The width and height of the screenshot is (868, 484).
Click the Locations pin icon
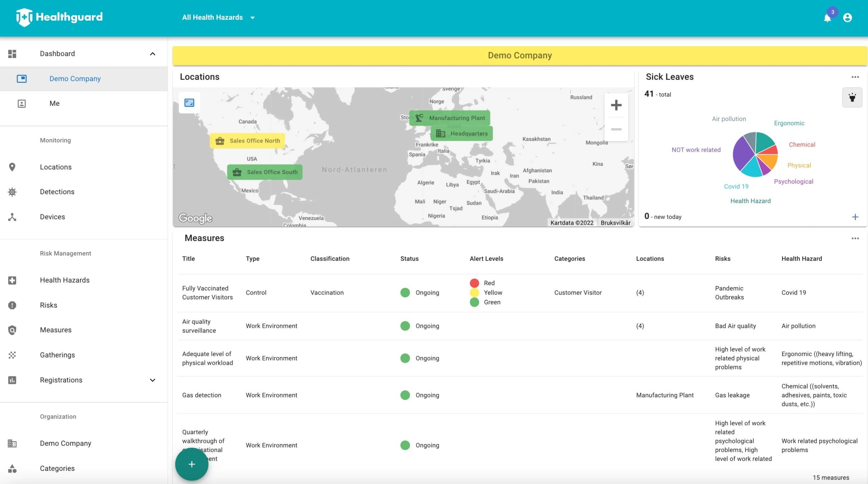12,167
